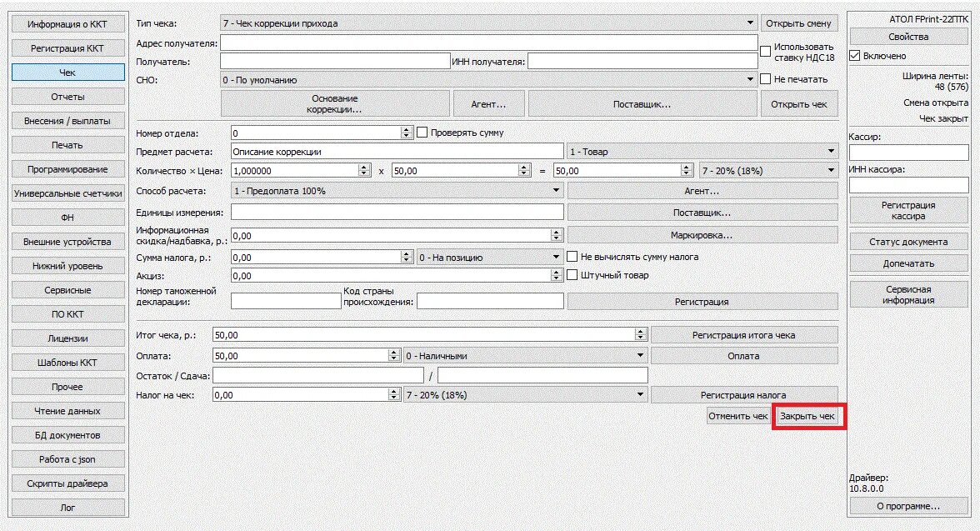Uncheck the Включено checkbox
980x531 pixels.
click(855, 56)
